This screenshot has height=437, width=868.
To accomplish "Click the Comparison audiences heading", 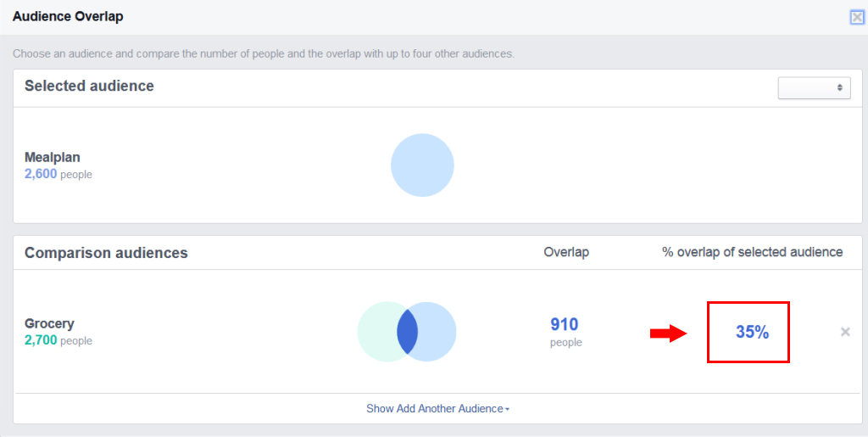I will pyautogui.click(x=106, y=253).
